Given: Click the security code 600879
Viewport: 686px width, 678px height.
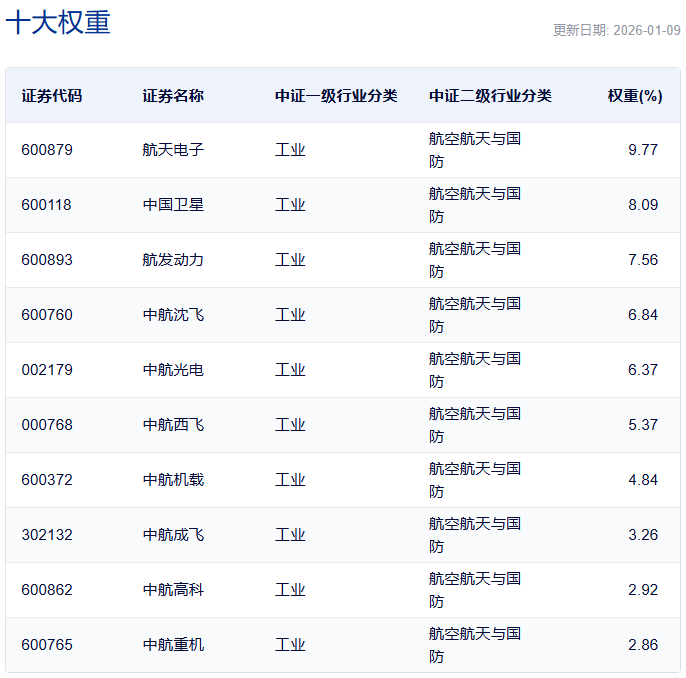Looking at the screenshot, I should (47, 150).
